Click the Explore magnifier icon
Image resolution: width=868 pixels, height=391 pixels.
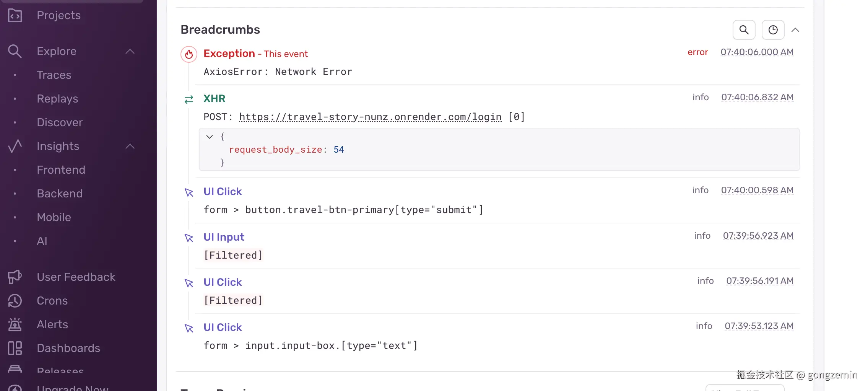pyautogui.click(x=15, y=51)
